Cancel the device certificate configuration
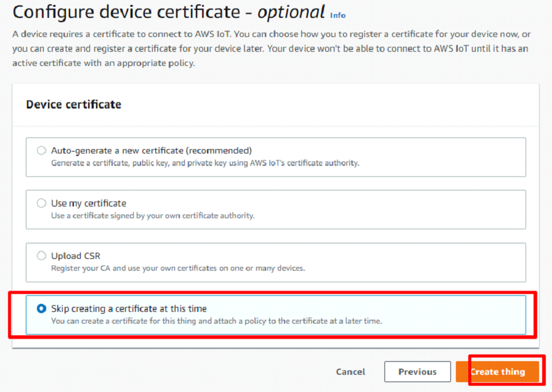 [x=351, y=372]
